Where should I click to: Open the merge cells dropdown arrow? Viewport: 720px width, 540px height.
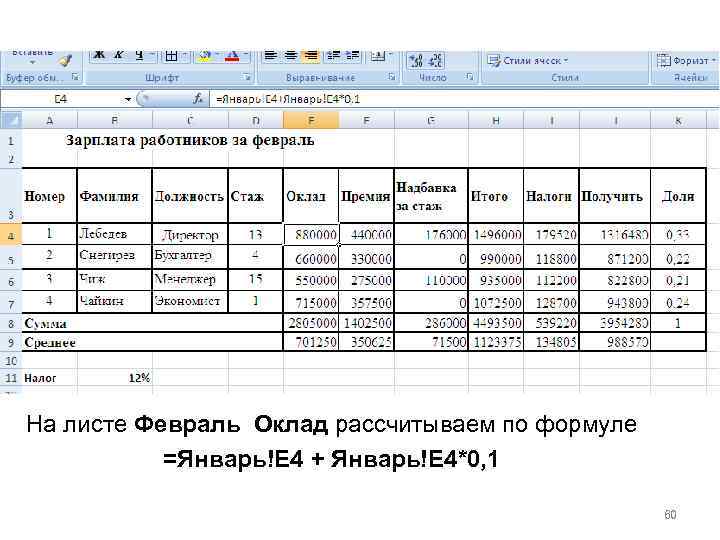coord(389,56)
